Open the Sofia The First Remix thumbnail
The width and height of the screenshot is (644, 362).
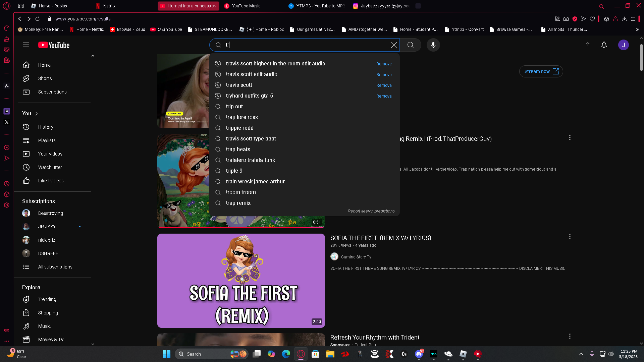241,281
